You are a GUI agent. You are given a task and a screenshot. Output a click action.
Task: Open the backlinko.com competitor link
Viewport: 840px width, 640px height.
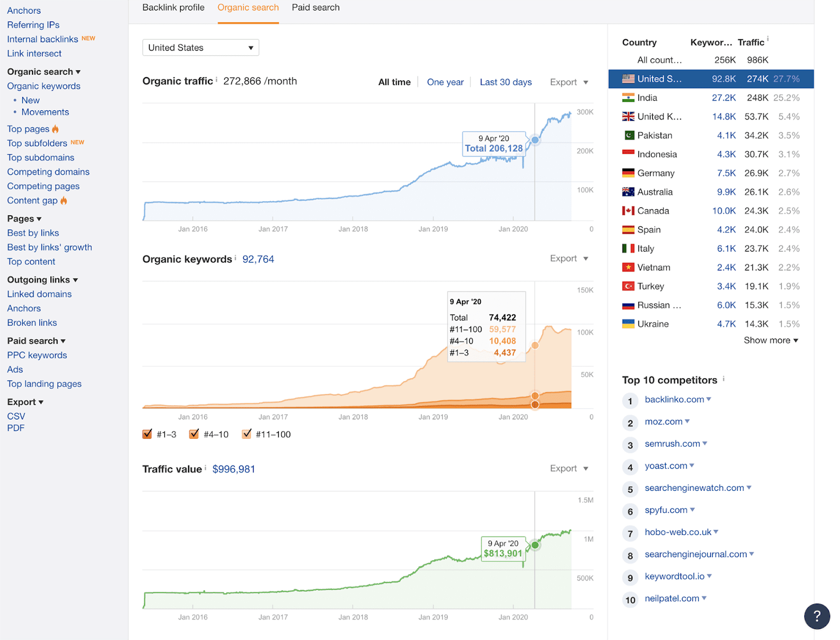click(674, 400)
